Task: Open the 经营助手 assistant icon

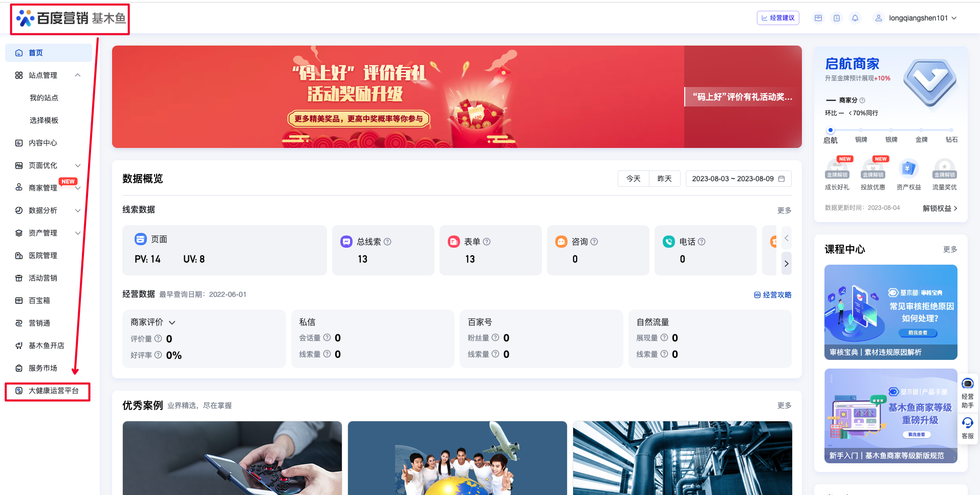Action: click(x=967, y=384)
